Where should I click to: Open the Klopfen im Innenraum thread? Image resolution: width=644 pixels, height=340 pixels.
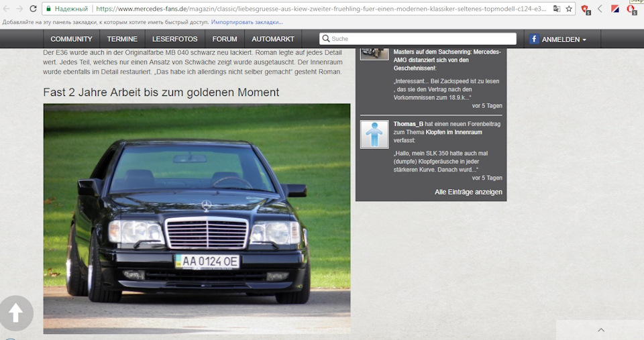(x=454, y=132)
